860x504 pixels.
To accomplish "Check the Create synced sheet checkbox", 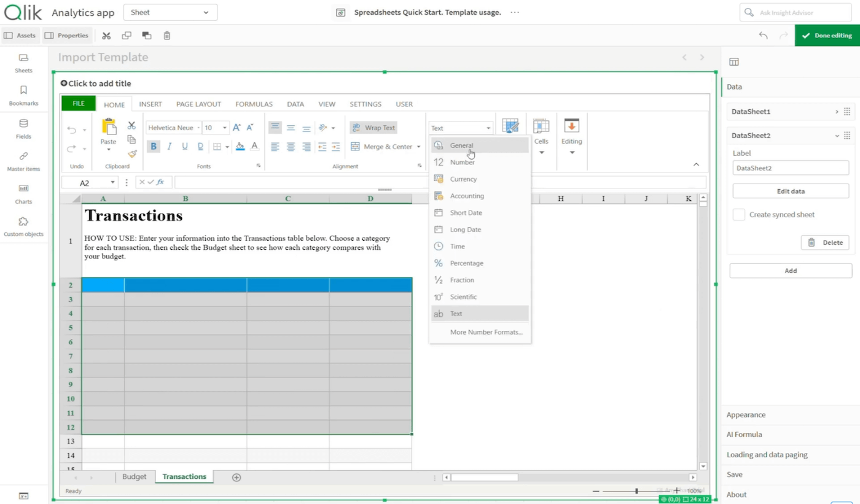I will (x=739, y=214).
